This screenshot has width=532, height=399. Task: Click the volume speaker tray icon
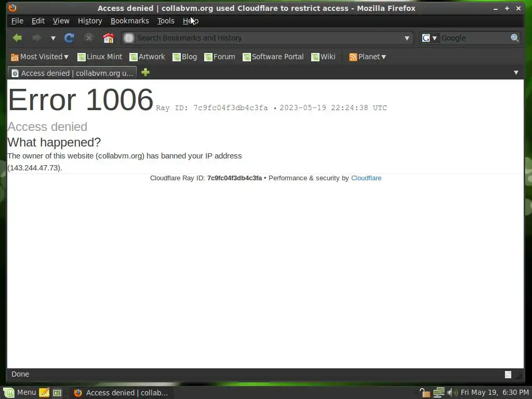tap(453, 393)
